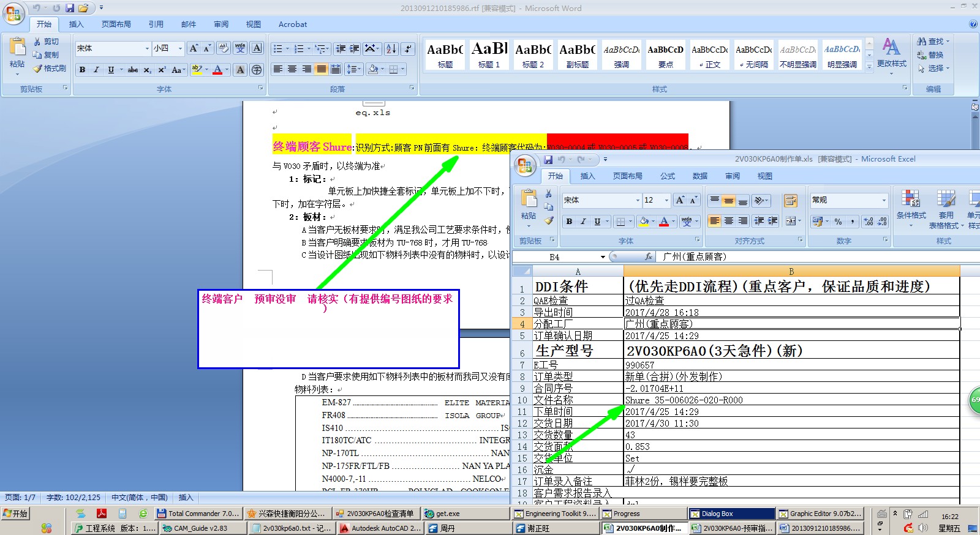Open Excel's 数据 (Data) tab
Viewport: 980px width, 535px height.
point(700,176)
